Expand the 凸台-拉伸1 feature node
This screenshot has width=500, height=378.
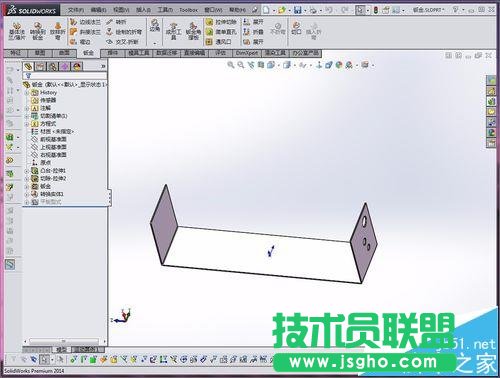27,171
